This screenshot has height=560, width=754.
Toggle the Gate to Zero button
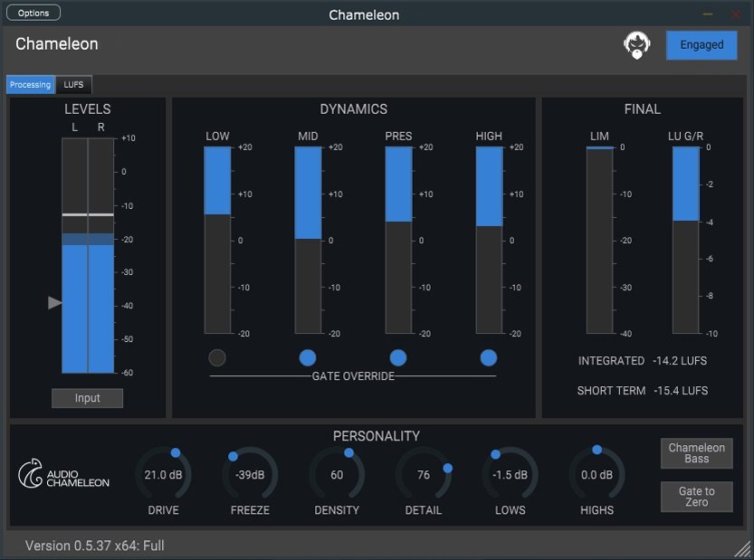pyautogui.click(x=697, y=497)
